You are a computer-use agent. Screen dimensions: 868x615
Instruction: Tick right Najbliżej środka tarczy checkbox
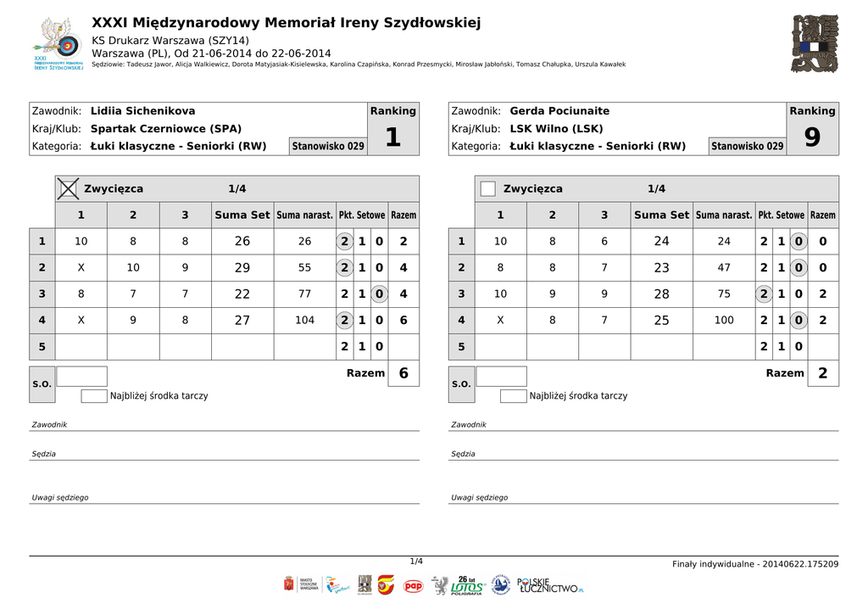pyautogui.click(x=513, y=396)
